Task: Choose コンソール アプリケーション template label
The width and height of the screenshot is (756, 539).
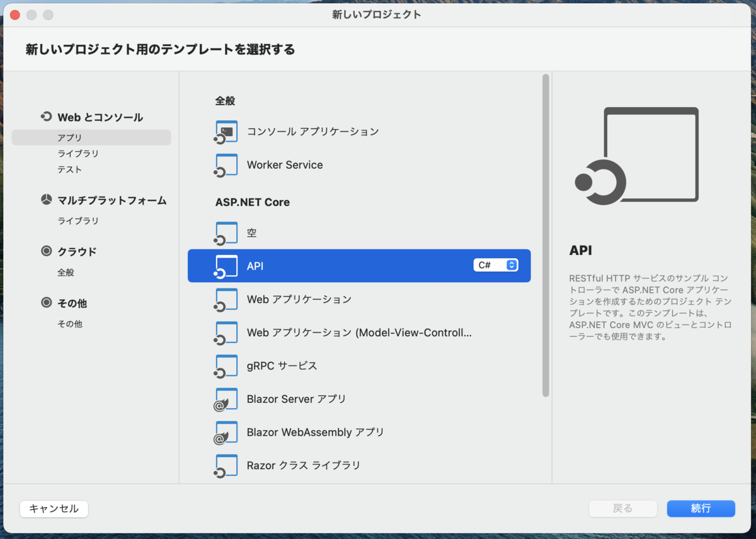Action: pyautogui.click(x=313, y=132)
